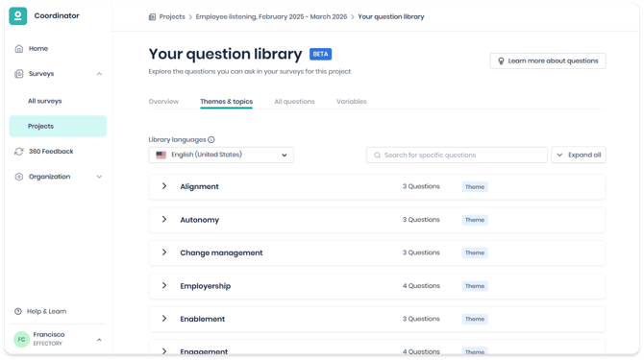Viewport: 644px width, 360px height.
Task: Click the Employership Theme tag
Action: [x=475, y=286]
